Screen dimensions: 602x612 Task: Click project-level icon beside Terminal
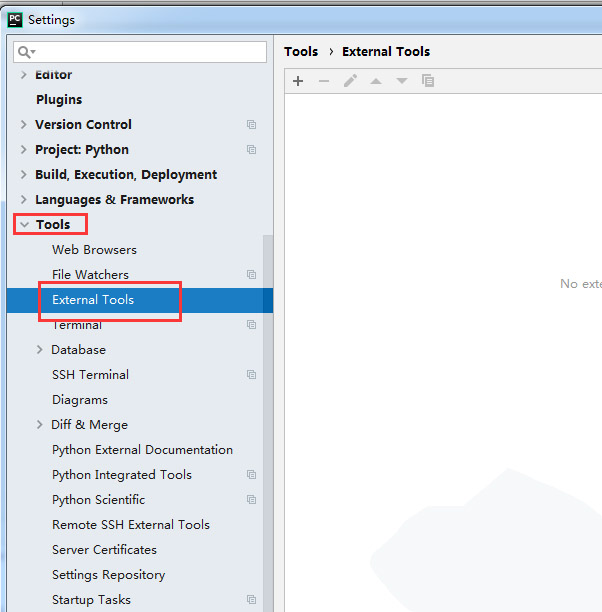(251, 324)
